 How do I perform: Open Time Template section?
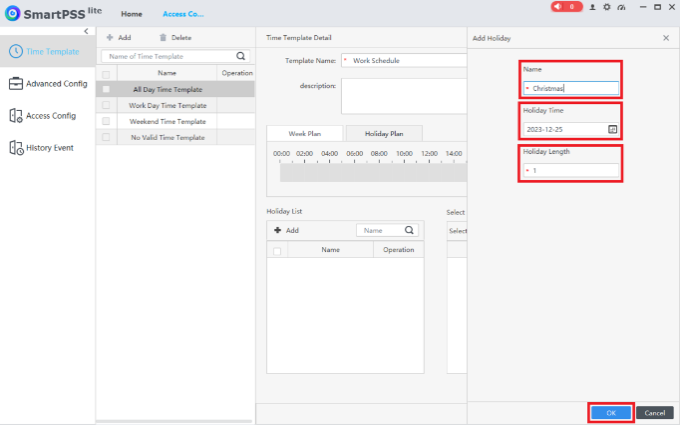[47, 51]
